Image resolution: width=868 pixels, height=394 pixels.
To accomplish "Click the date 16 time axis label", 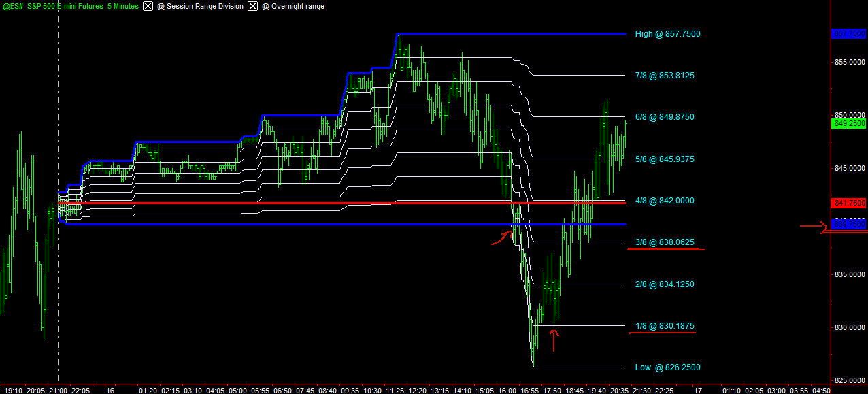I will (110, 391).
